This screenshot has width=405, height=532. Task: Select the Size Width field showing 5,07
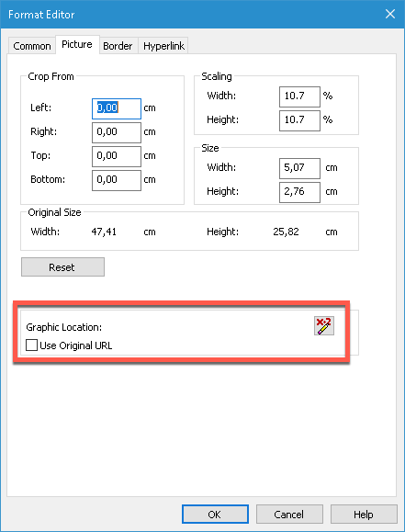[299, 168]
